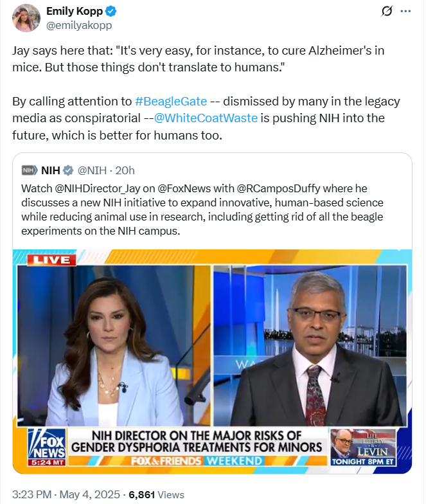Viewport: 426px width, 504px height.
Task: Open the Grok slashed-circle icon
Action: [387, 12]
